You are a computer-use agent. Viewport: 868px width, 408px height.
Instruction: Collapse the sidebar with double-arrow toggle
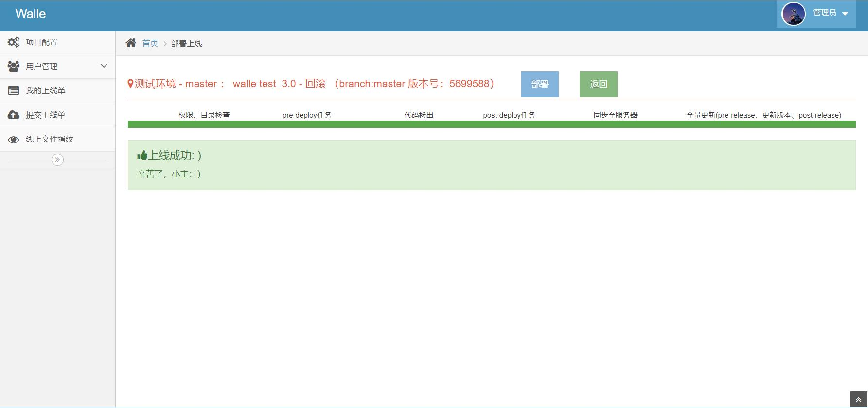click(57, 160)
